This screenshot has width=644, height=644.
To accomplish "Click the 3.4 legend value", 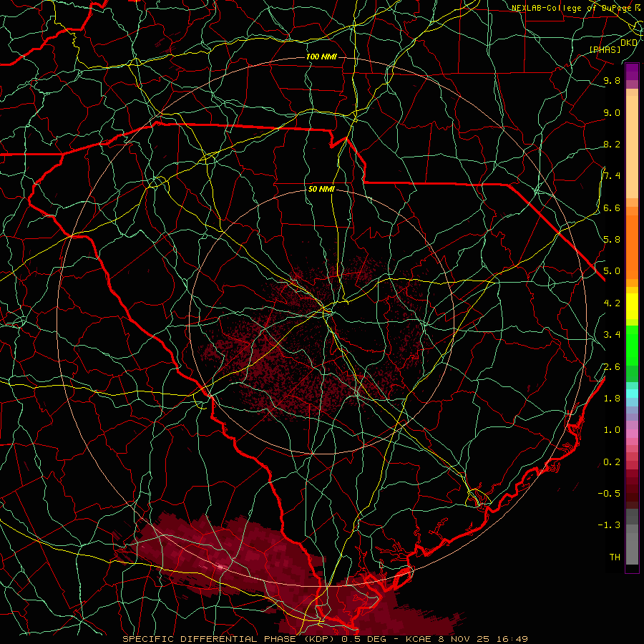I will pyautogui.click(x=612, y=334).
